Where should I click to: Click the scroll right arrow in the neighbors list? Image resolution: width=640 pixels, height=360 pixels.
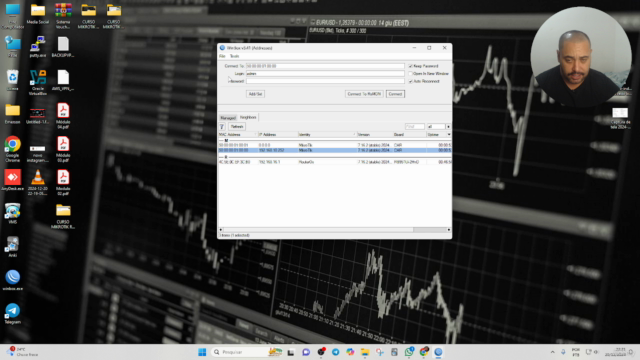click(x=449, y=230)
